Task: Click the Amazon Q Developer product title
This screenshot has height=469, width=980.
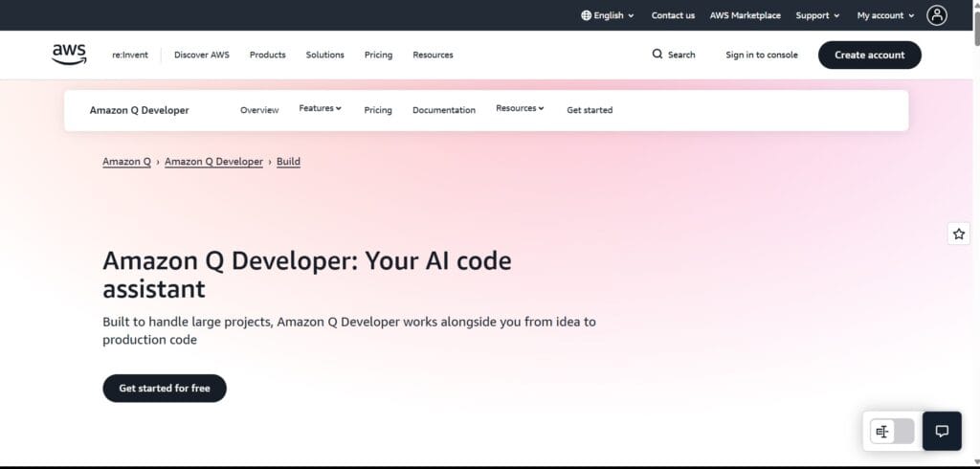Action: click(x=140, y=110)
